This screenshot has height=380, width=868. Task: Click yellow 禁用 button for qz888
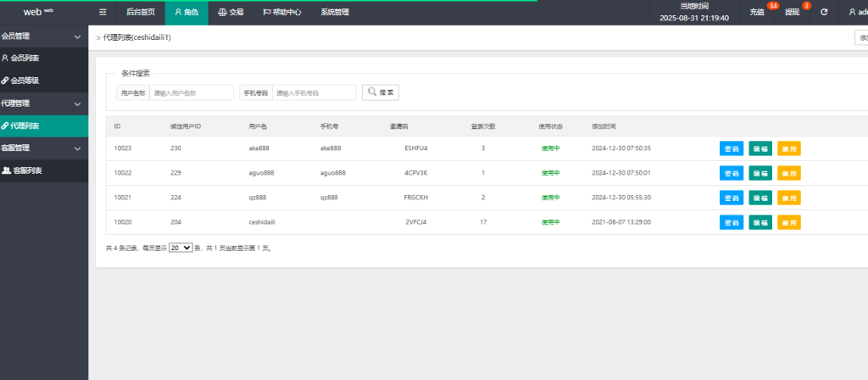(788, 198)
